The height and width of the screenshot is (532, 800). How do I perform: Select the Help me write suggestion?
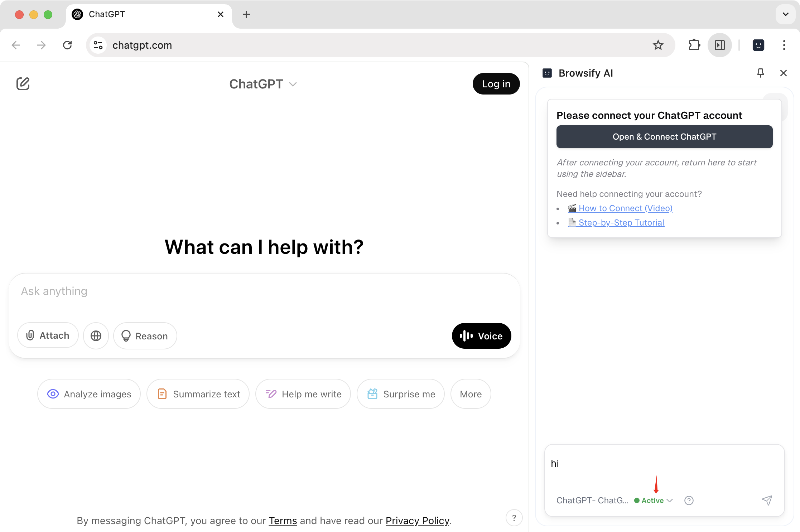coord(303,394)
